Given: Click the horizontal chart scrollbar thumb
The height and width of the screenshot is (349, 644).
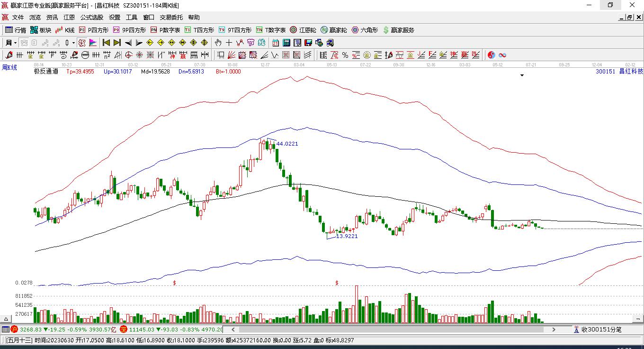Looking at the screenshot, I should point(392,330).
